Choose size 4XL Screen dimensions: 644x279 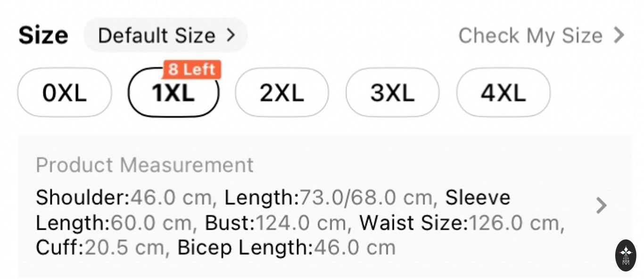[x=503, y=93]
